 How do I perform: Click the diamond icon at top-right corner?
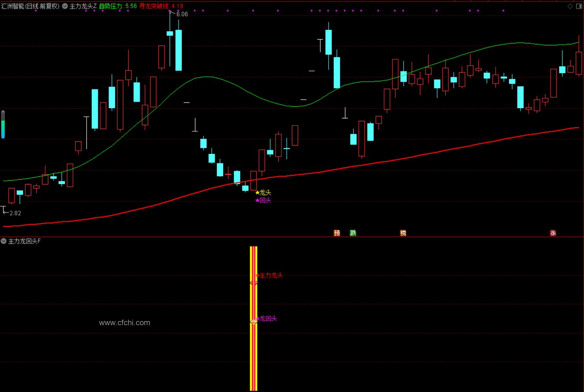tap(570, 6)
